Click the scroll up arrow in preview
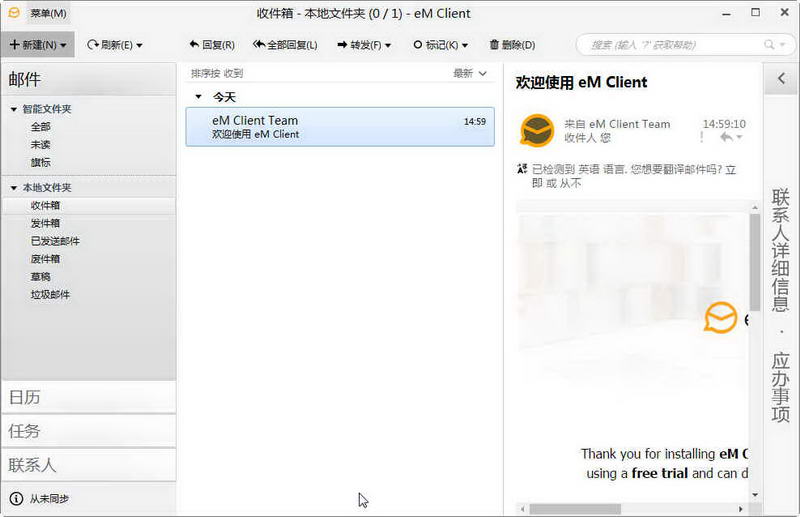The height and width of the screenshot is (517, 800). click(755, 207)
